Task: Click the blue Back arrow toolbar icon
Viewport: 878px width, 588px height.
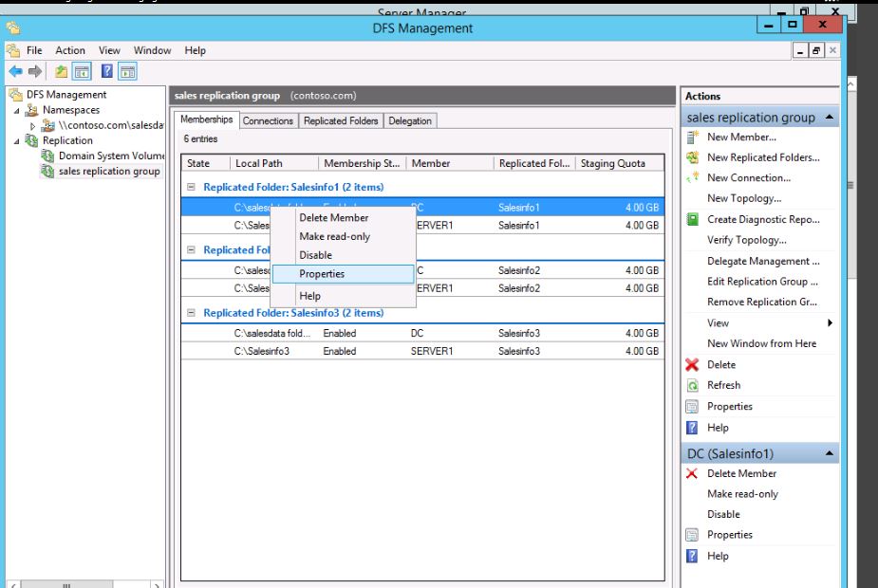Action: [16, 71]
